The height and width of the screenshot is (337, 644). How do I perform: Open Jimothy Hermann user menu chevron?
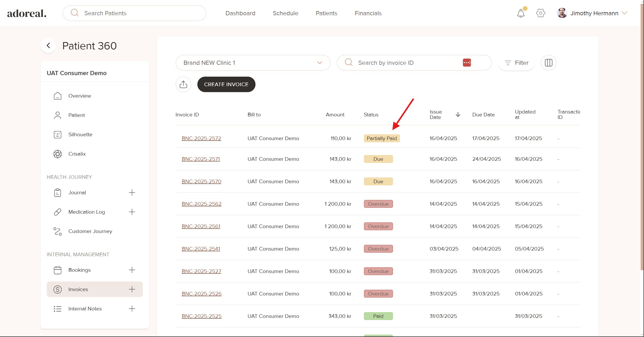click(x=624, y=13)
